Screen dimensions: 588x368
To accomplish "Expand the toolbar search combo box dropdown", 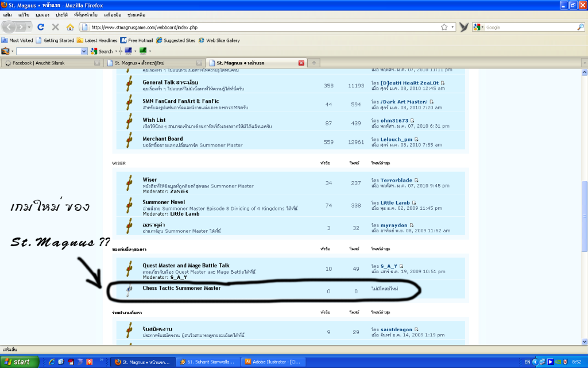I will pos(84,51).
